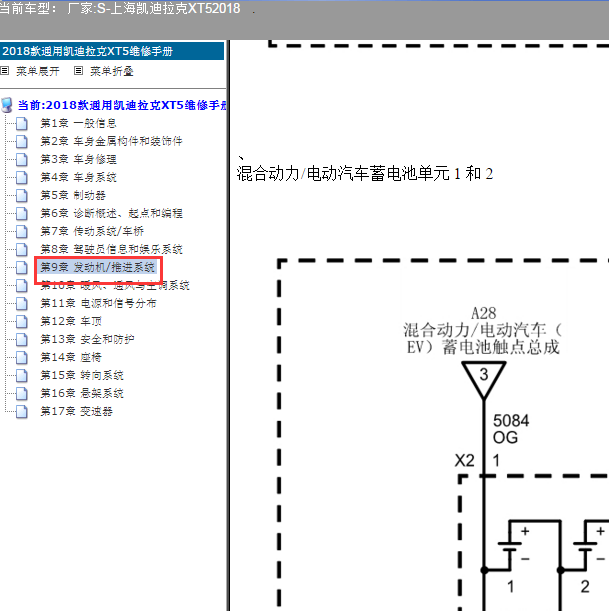Image resolution: width=609 pixels, height=611 pixels.
Task: Click page icon for 第13章 安全和防护
Action: tap(22, 339)
